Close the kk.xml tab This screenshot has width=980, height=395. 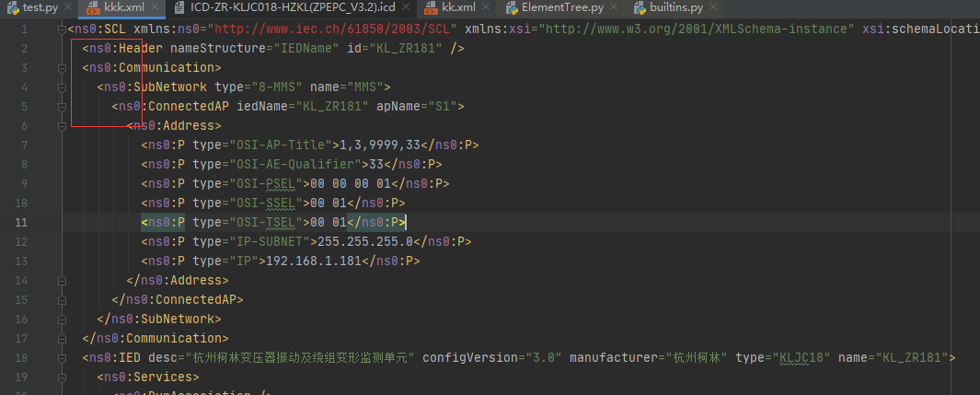[487, 8]
